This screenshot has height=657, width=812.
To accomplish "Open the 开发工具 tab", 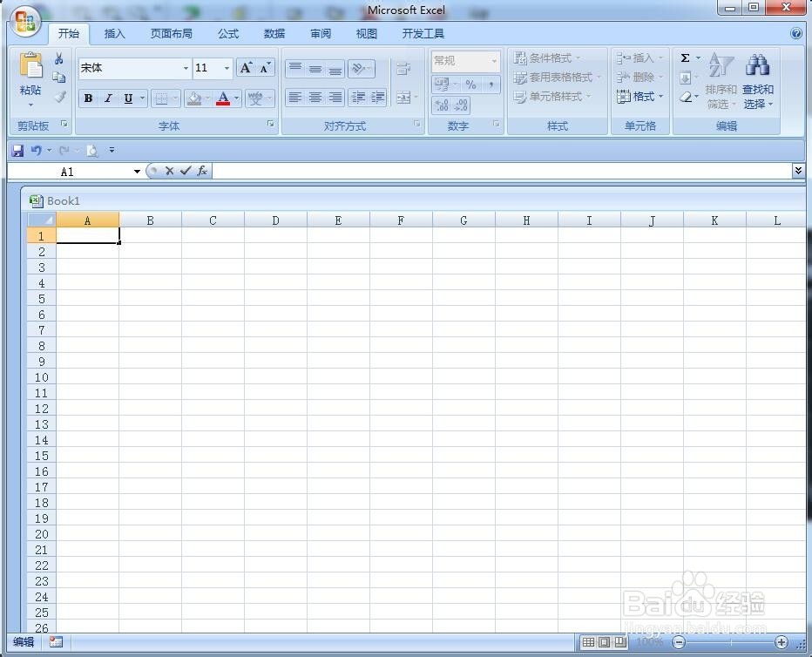I will pyautogui.click(x=423, y=34).
